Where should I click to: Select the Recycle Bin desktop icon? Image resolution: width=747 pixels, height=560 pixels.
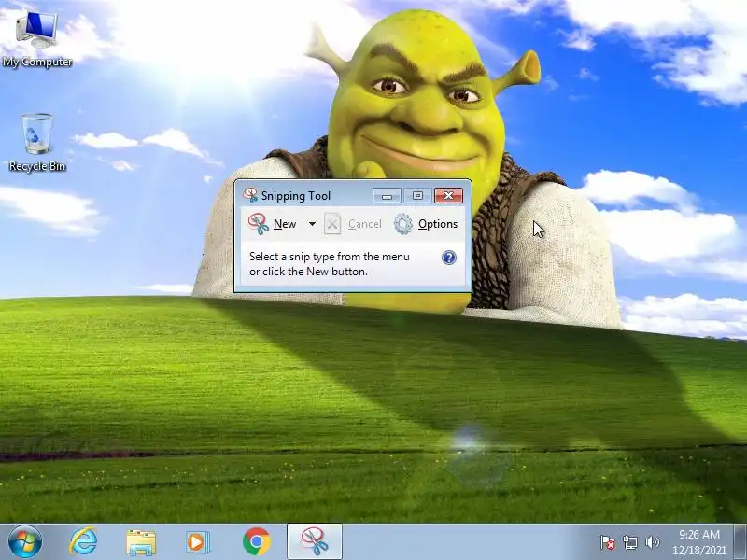coord(37,143)
